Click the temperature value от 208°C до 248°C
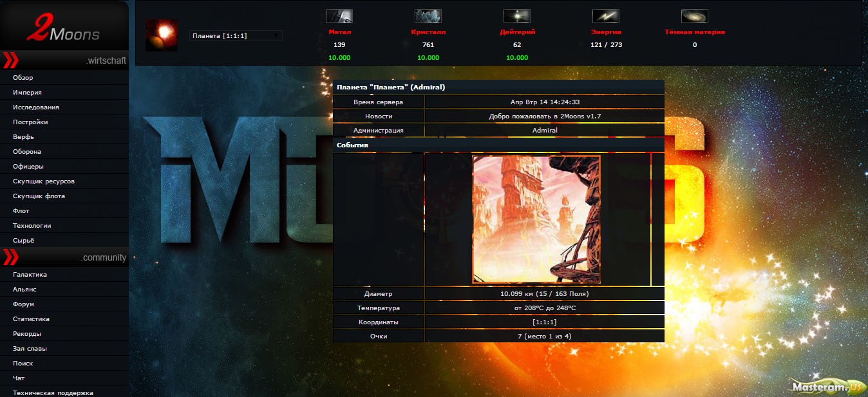This screenshot has height=397, width=868. [545, 308]
